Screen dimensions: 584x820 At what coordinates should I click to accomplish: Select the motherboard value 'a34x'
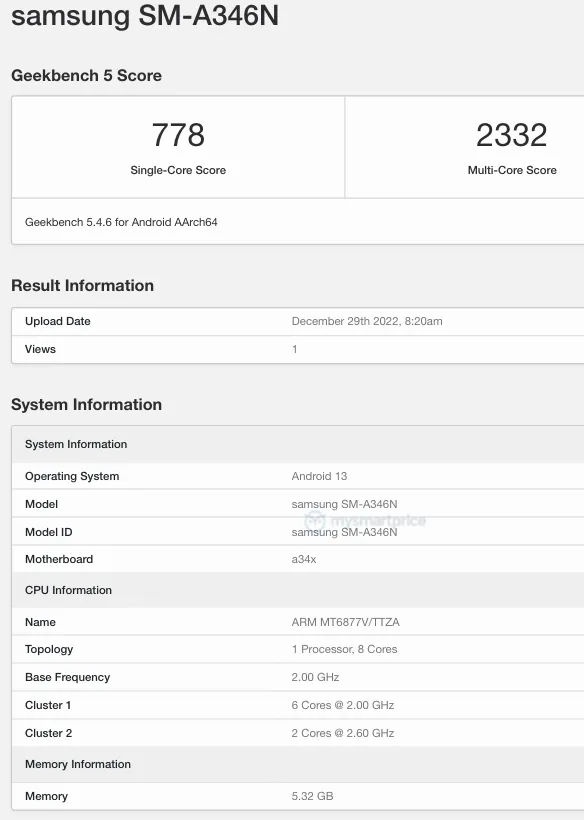click(304, 559)
